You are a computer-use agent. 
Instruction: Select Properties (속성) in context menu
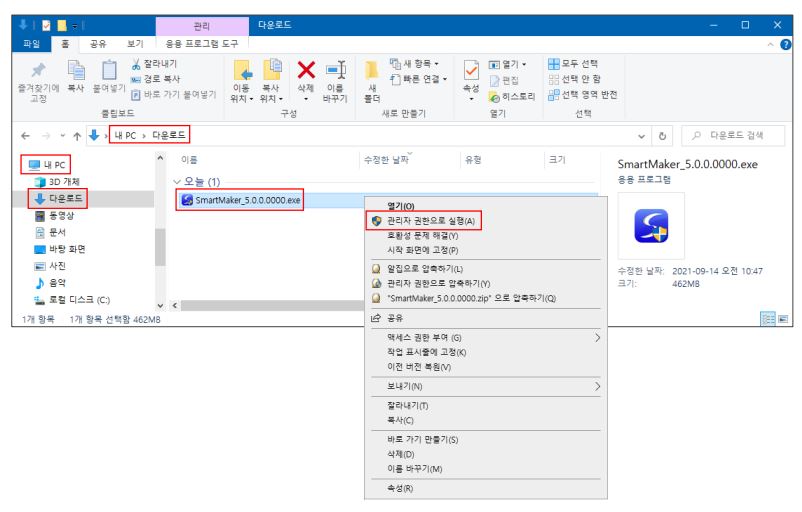400,488
